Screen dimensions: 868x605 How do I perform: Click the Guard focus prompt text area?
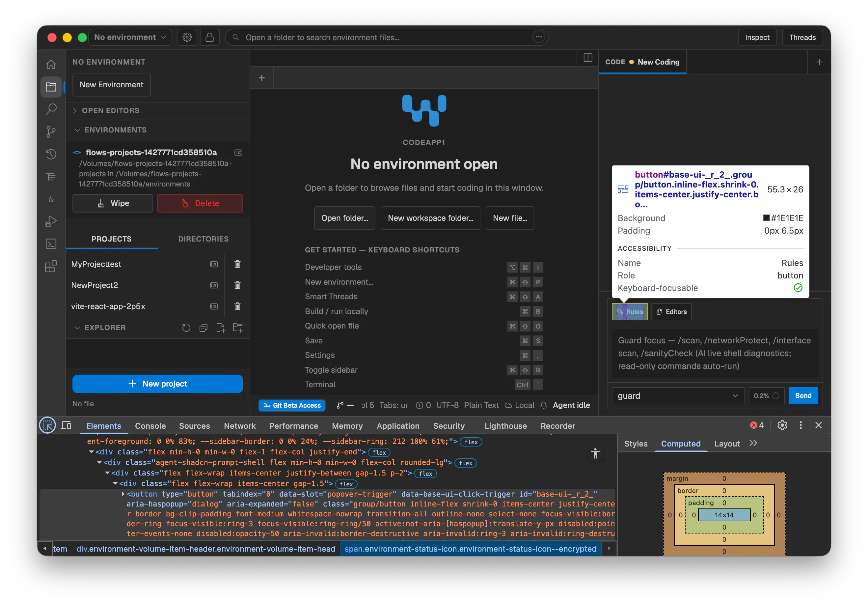715,353
